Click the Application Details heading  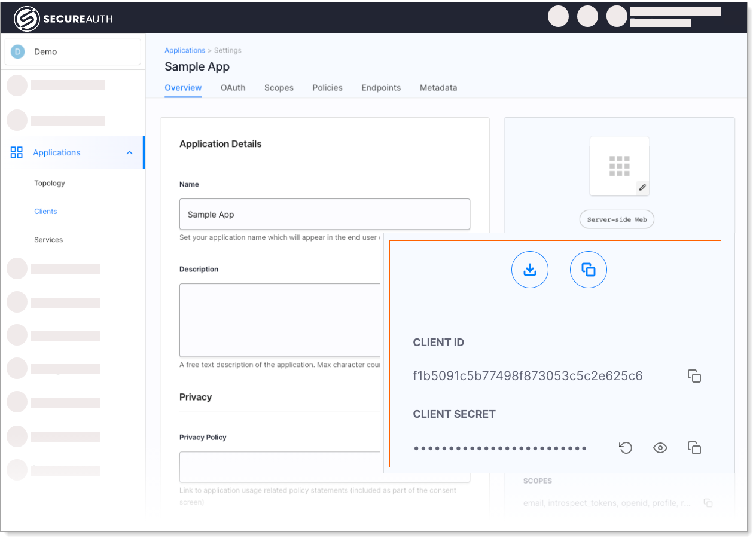[221, 144]
